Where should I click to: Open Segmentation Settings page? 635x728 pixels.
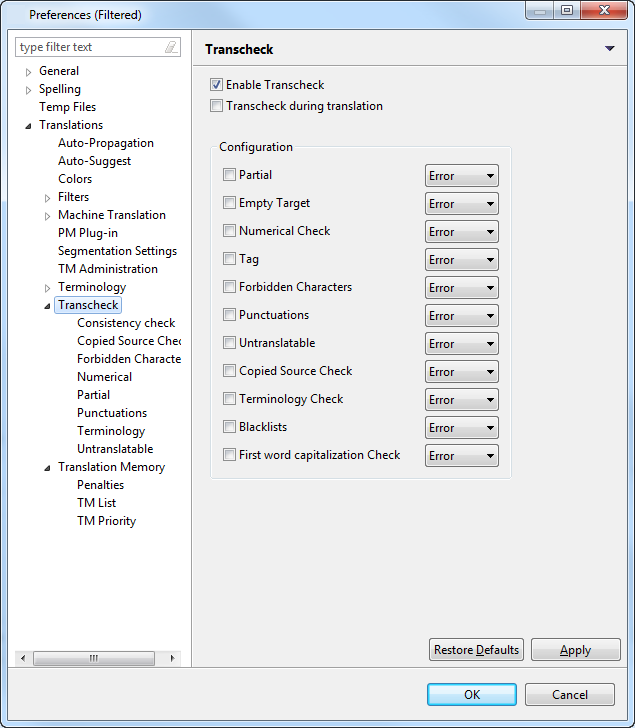(x=117, y=251)
